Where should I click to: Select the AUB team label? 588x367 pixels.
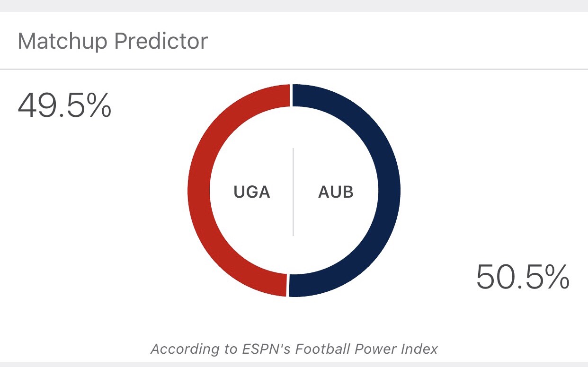tap(336, 192)
